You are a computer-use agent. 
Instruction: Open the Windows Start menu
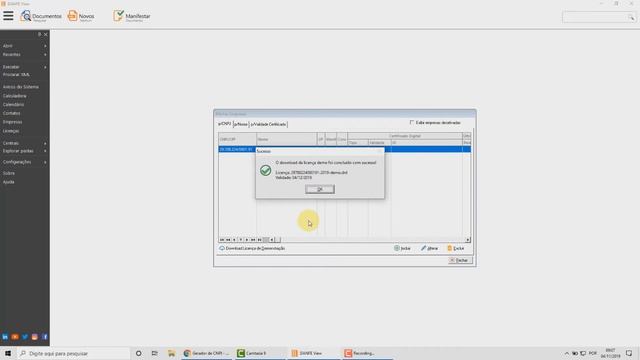[x=8, y=353]
